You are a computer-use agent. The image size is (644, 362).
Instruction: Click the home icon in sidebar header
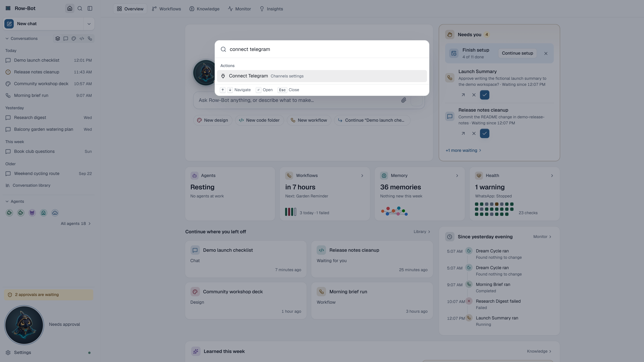click(70, 9)
